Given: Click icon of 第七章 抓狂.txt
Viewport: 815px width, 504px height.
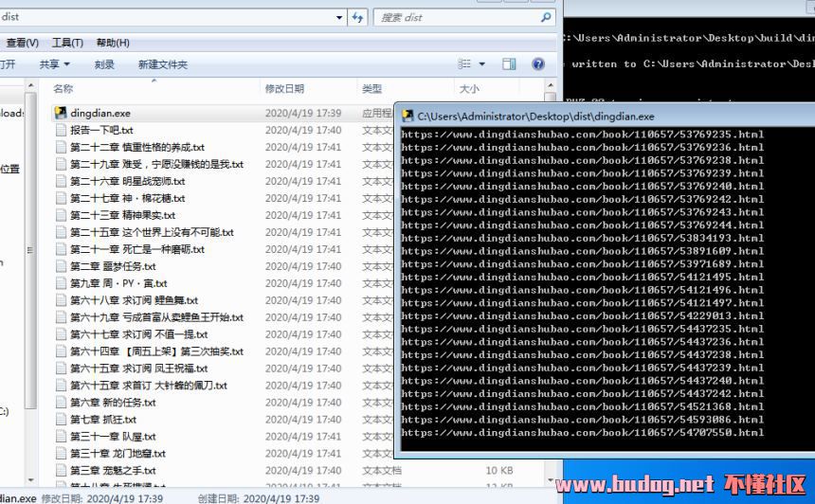Looking at the screenshot, I should point(61,420).
